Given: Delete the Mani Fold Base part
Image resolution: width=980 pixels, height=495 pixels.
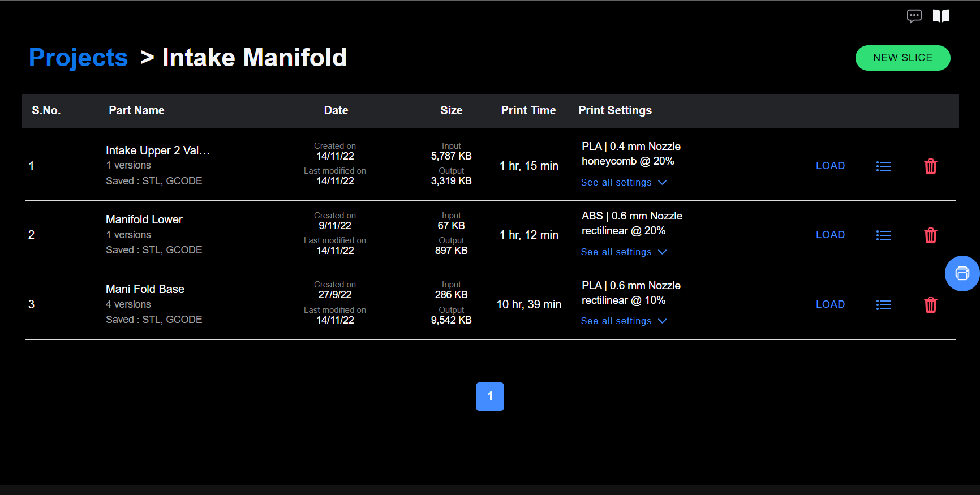Looking at the screenshot, I should click(930, 305).
